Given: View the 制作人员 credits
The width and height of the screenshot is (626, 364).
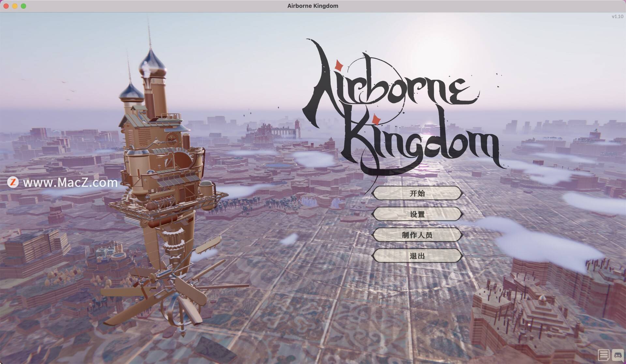Looking at the screenshot, I should click(x=417, y=235).
